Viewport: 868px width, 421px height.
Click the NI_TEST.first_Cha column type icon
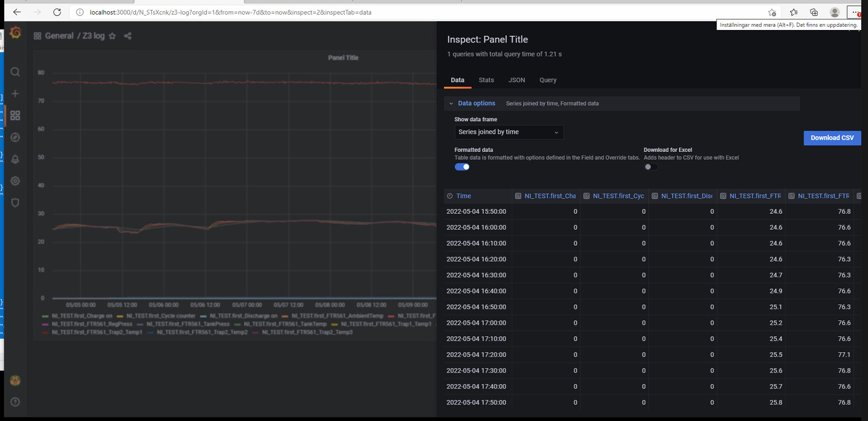518,196
